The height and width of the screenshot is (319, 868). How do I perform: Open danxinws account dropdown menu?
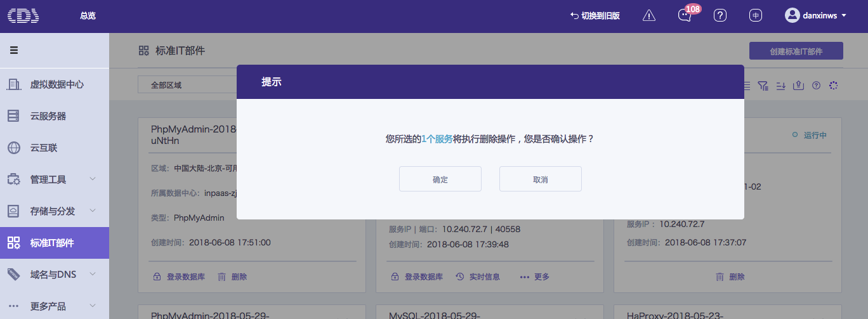click(815, 16)
